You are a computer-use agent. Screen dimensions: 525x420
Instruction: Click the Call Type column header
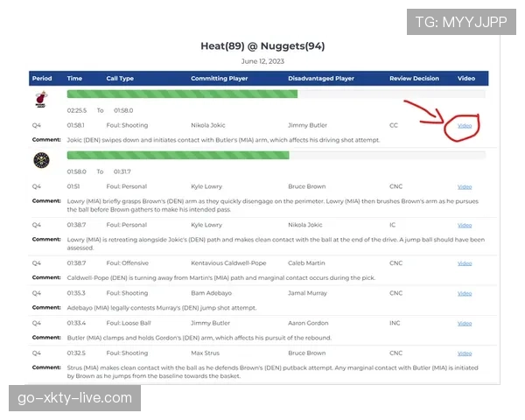click(120, 79)
